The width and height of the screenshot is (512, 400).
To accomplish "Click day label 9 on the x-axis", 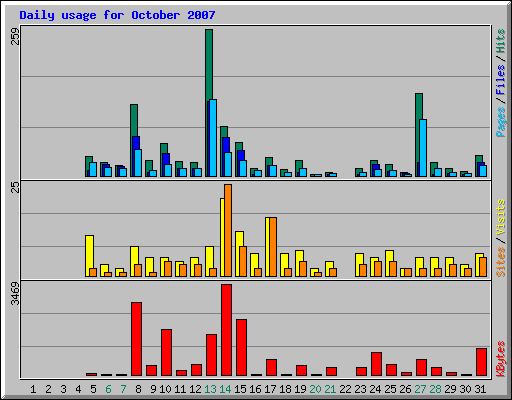I will coord(153,389).
